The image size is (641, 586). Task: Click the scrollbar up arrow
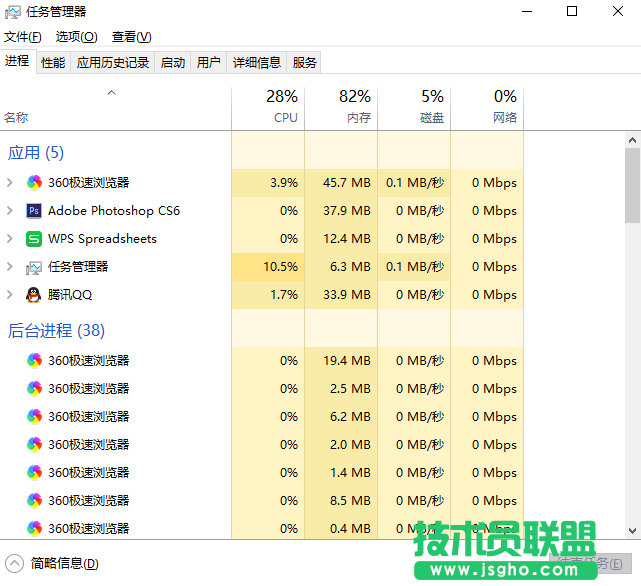click(x=632, y=140)
